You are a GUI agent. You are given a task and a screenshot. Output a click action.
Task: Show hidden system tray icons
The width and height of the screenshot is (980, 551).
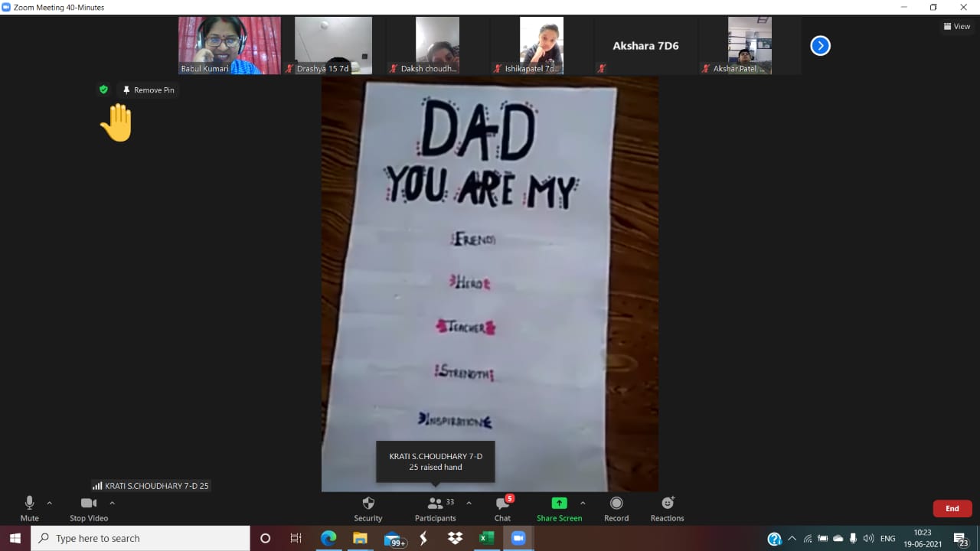792,539
